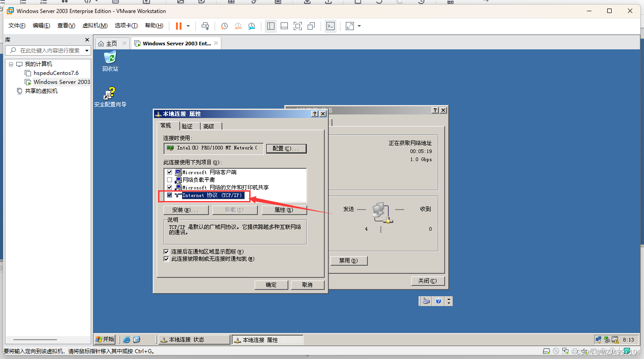Launch Internet Explorer from quick launch

pyautogui.click(x=127, y=340)
